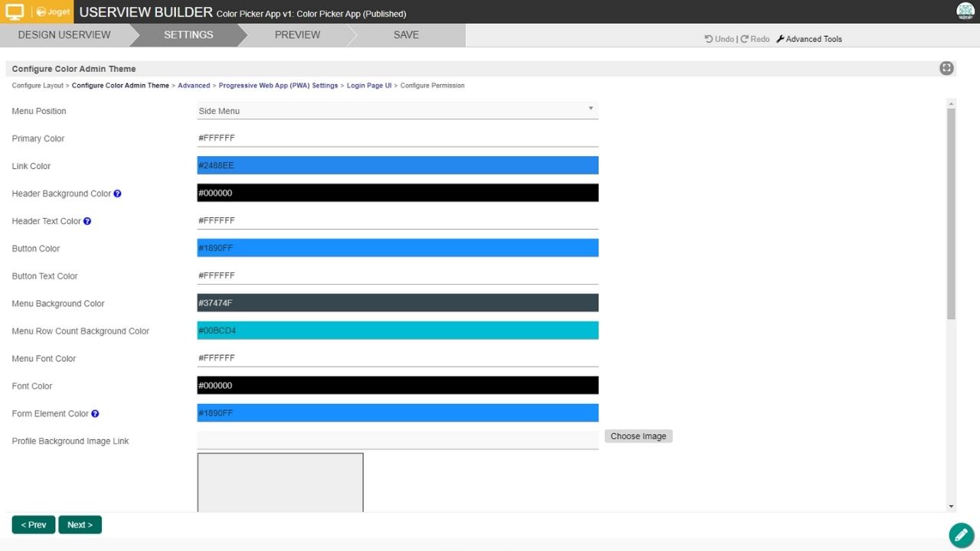Open Advanced Tools
980x551 pixels.
pos(808,39)
